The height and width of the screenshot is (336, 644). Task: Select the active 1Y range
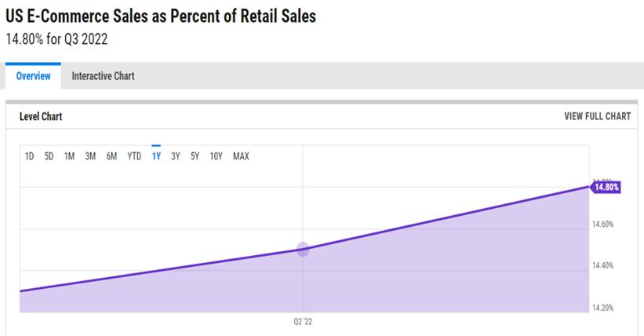pyautogui.click(x=156, y=156)
